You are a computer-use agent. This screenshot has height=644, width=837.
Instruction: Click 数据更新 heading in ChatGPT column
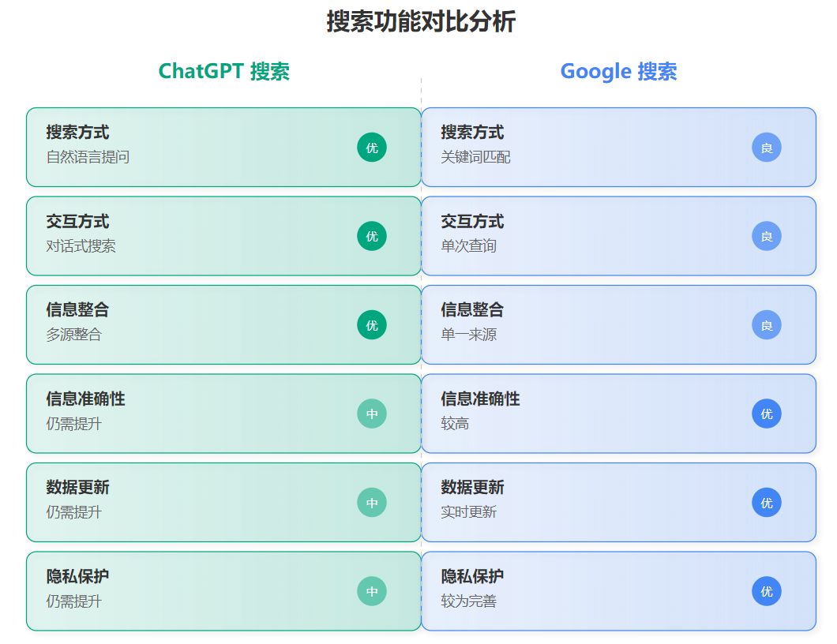77,488
